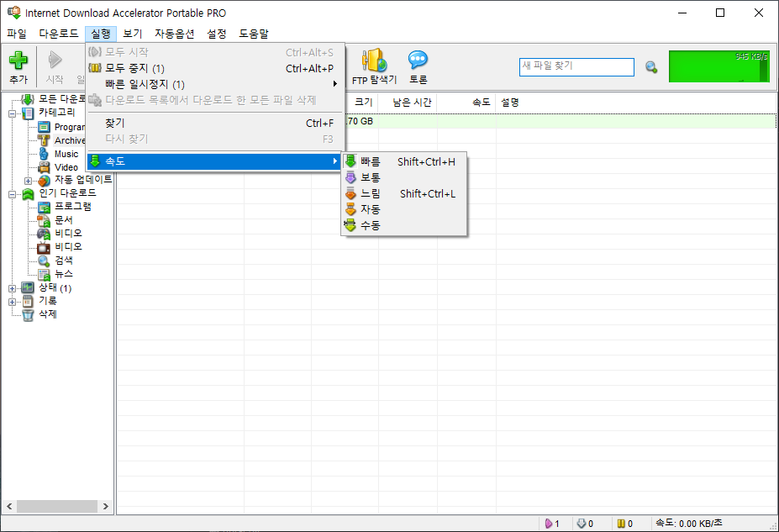This screenshot has width=779, height=532.
Task: Select 수동 manual speed option
Action: (404, 225)
